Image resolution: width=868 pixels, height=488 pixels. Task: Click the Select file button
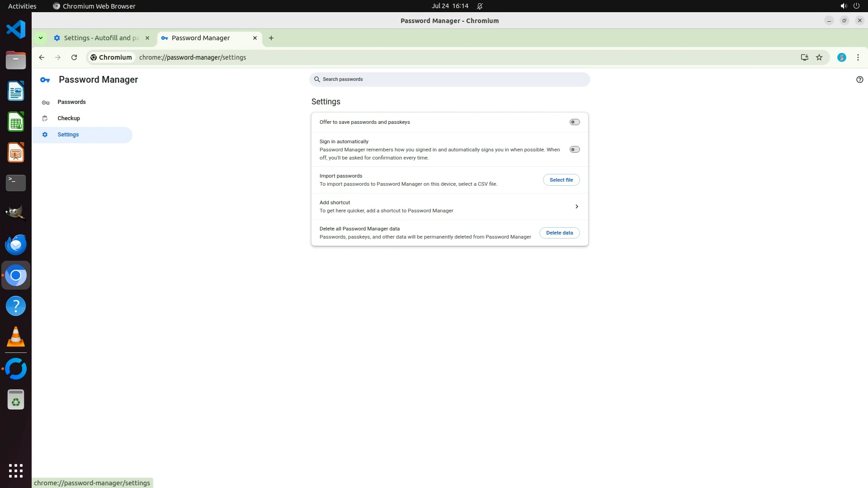(561, 180)
